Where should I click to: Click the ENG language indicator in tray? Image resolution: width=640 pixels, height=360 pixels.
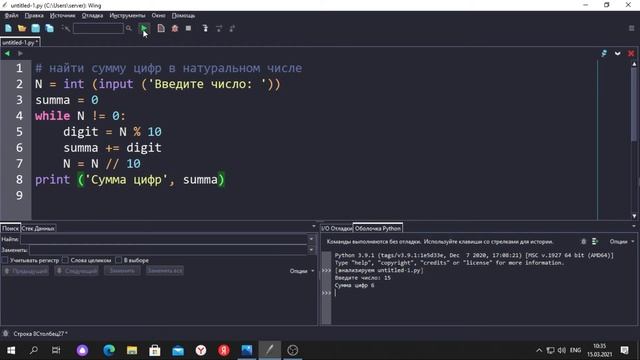[x=576, y=350]
